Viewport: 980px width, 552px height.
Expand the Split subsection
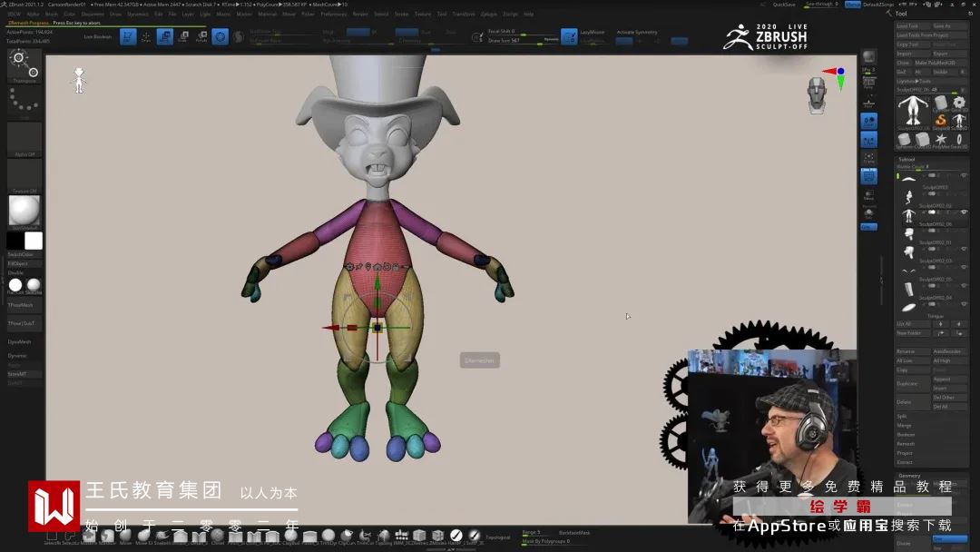tap(902, 417)
